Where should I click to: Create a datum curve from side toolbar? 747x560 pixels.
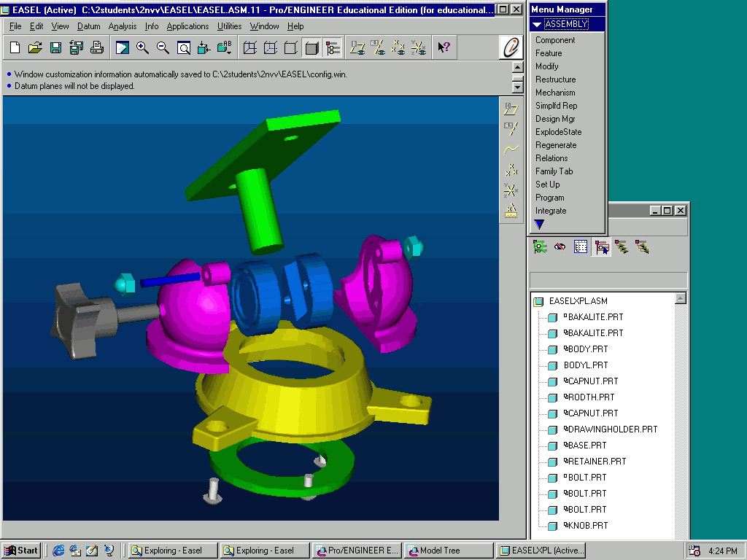[511, 149]
